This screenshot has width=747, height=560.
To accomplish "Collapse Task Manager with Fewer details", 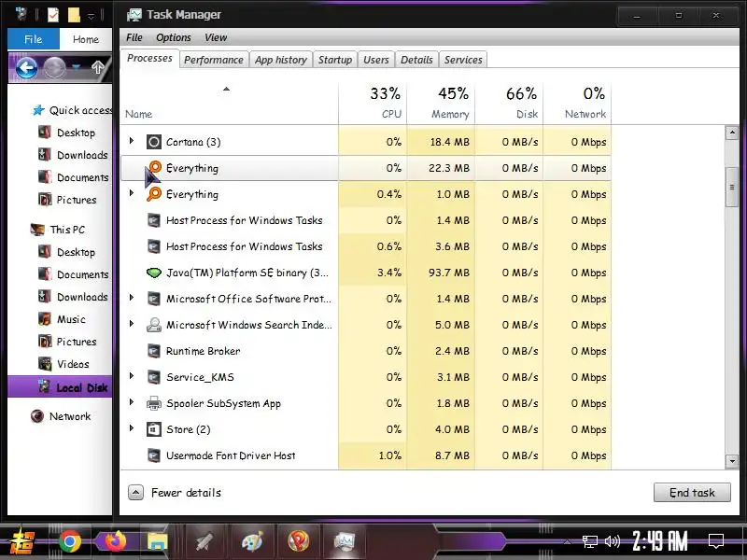I will point(175,493).
